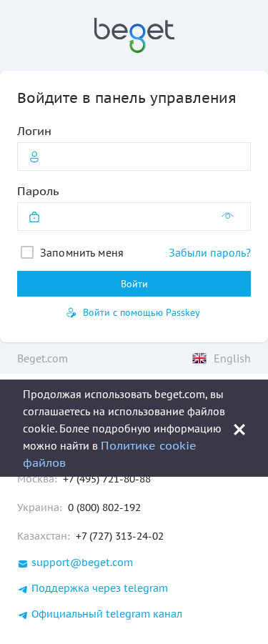Click telegram icon next to Поддержка через telegram
Image resolution: width=268 pixels, height=644 pixels.
(x=23, y=590)
